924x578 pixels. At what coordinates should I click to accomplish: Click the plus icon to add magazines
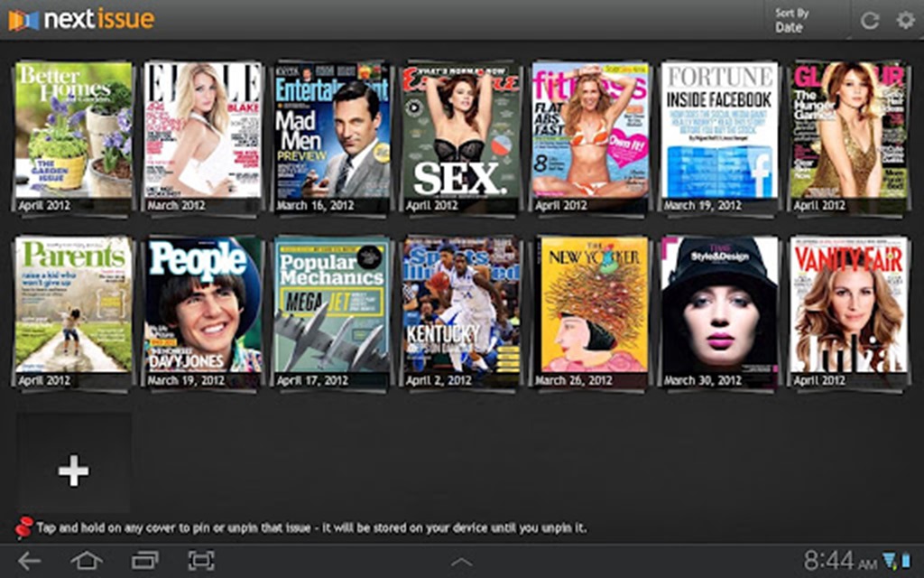pyautogui.click(x=73, y=470)
